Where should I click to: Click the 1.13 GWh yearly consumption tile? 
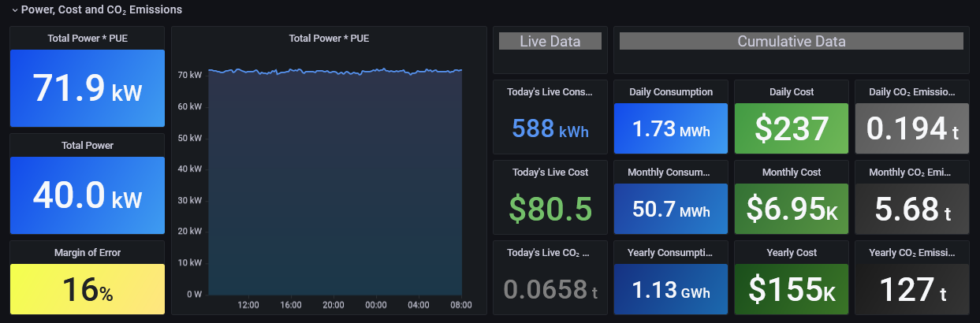pos(671,289)
